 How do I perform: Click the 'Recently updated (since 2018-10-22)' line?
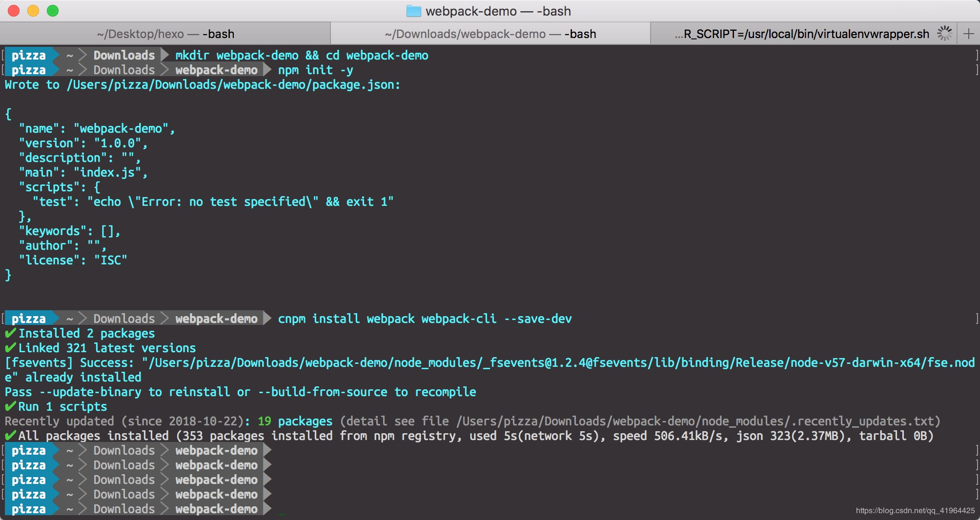coord(472,421)
